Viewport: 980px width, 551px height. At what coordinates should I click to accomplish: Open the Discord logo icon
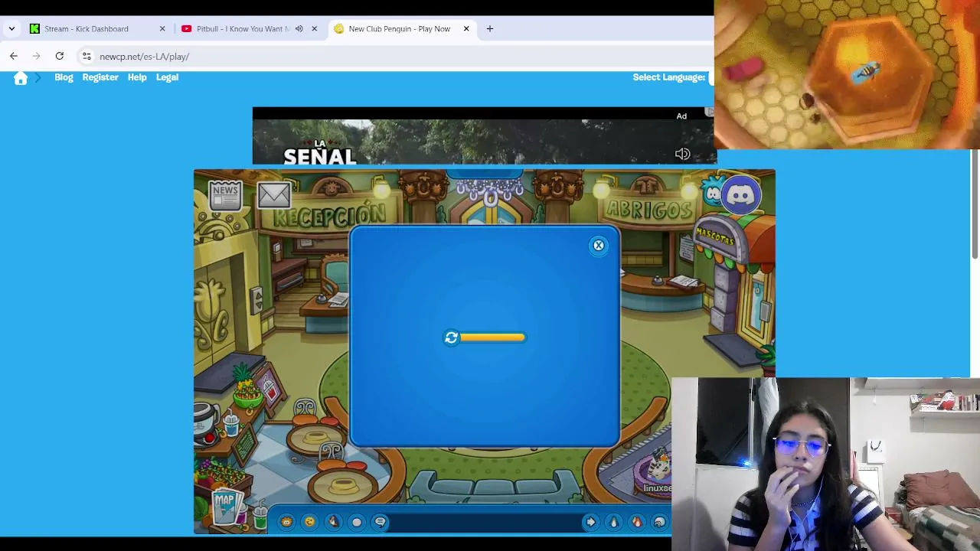click(x=740, y=195)
